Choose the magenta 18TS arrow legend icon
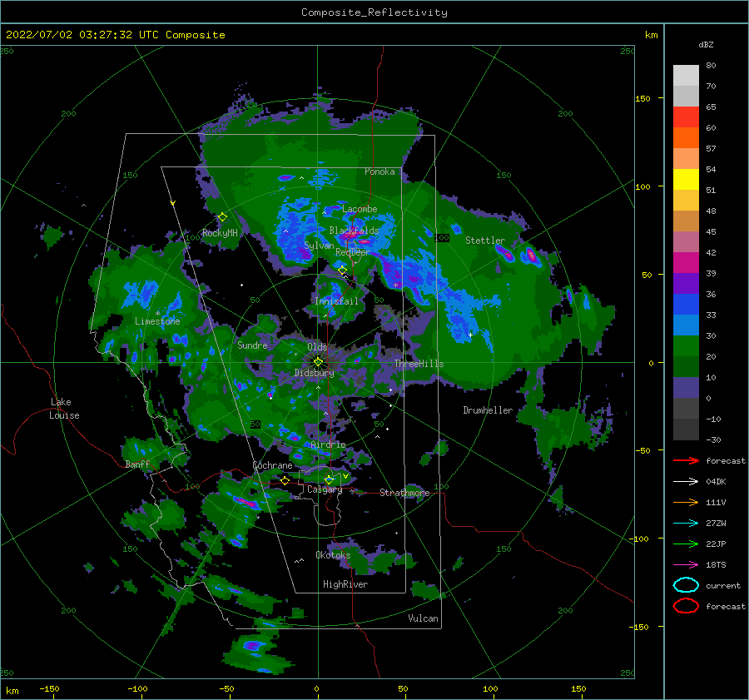Image resolution: width=749 pixels, height=700 pixels. (x=686, y=565)
